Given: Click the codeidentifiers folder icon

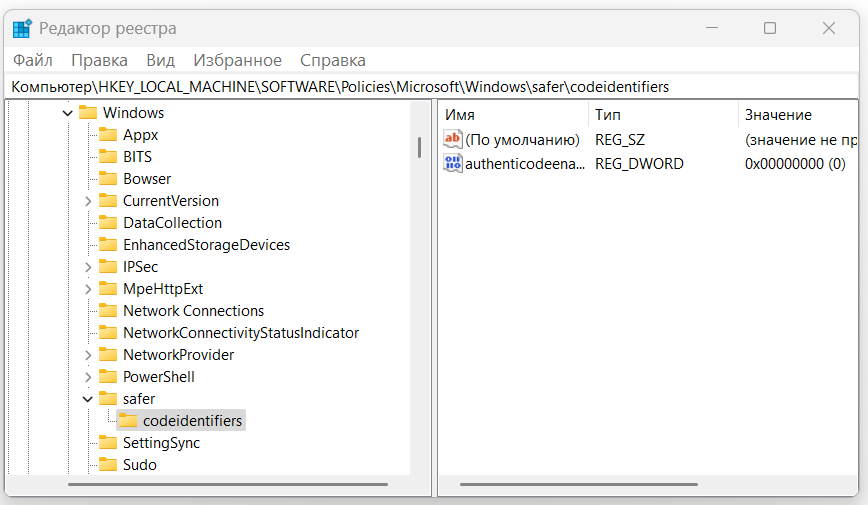Looking at the screenshot, I should [128, 420].
